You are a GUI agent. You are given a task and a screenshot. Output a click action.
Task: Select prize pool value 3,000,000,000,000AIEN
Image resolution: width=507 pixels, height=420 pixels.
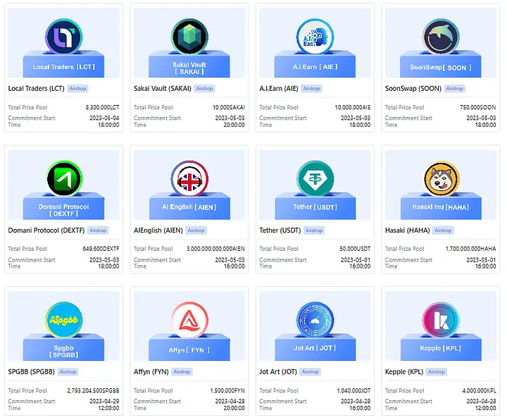pos(215,249)
